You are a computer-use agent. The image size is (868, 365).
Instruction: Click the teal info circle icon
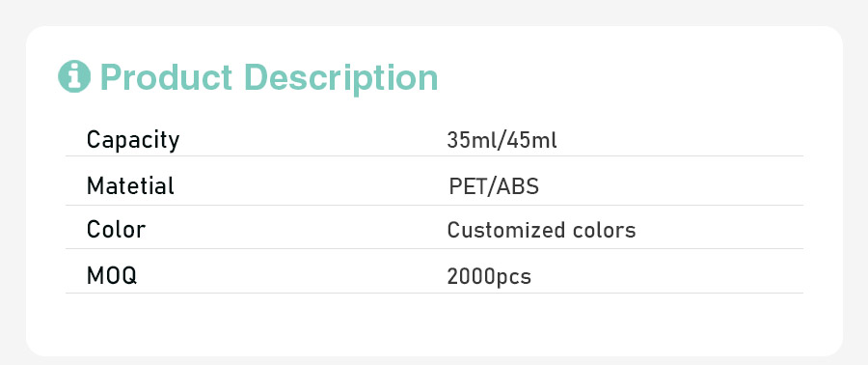[x=74, y=76]
